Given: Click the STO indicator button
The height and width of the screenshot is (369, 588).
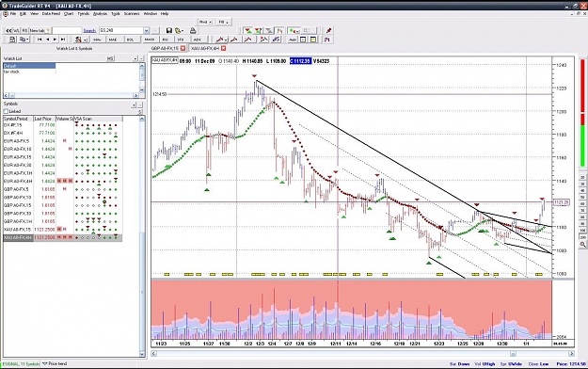Looking at the screenshot, I should (181, 40).
